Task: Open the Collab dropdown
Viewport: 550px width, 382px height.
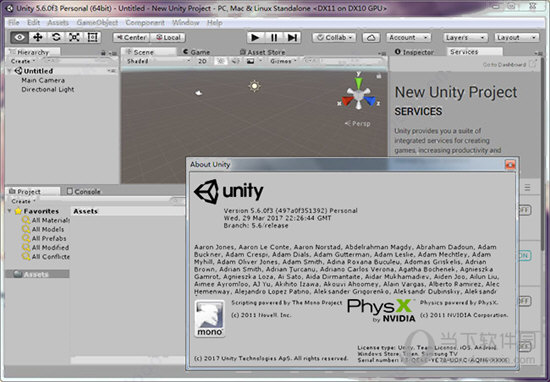Action: [x=334, y=38]
